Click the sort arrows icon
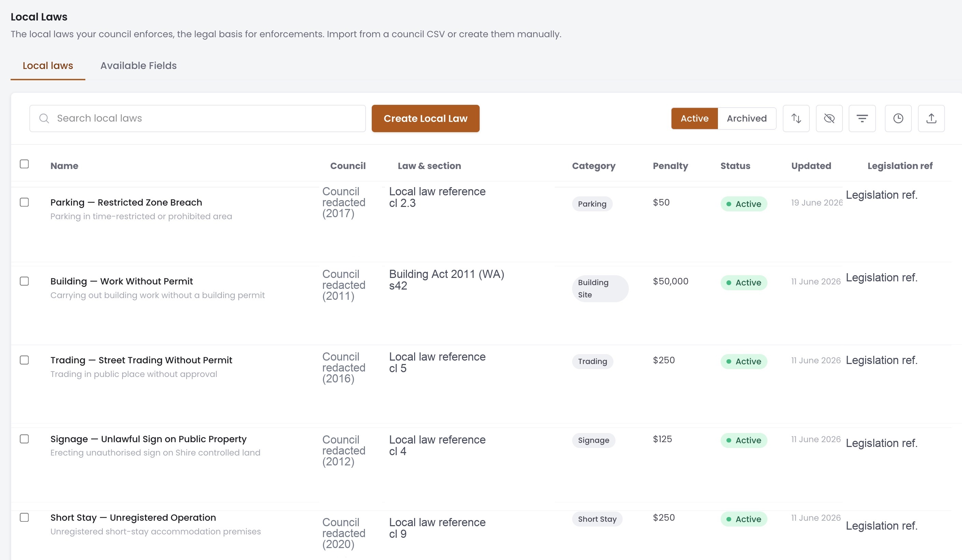 (796, 118)
